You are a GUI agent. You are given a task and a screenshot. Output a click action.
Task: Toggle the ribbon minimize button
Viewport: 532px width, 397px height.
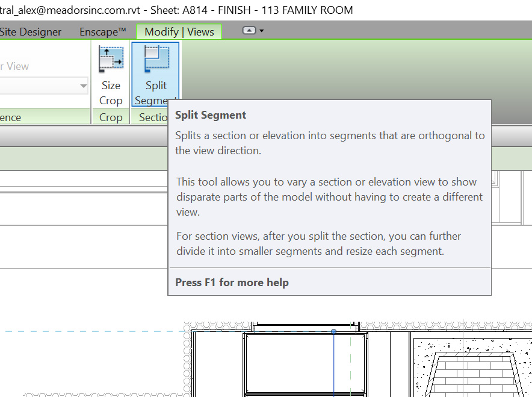click(x=249, y=31)
